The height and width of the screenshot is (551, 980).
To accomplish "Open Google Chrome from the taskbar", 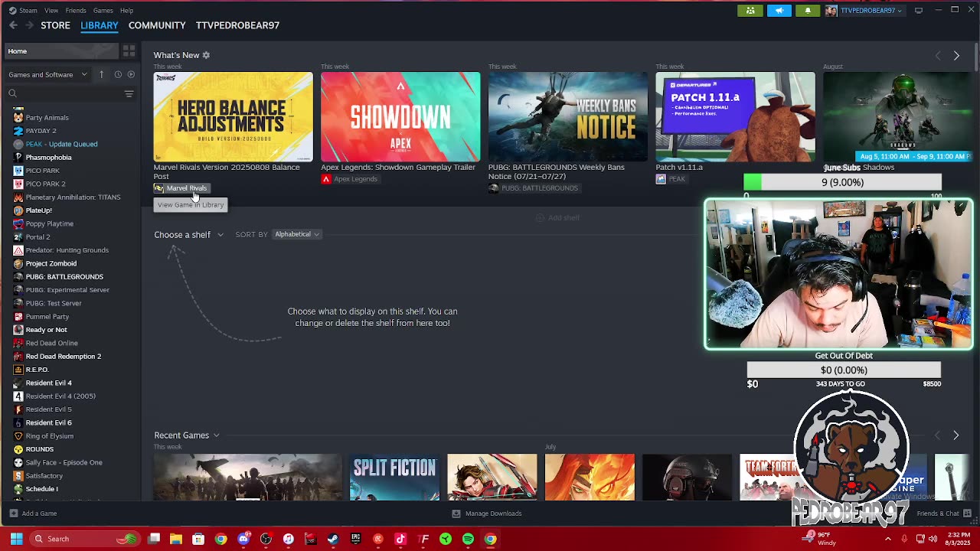I will (220, 539).
